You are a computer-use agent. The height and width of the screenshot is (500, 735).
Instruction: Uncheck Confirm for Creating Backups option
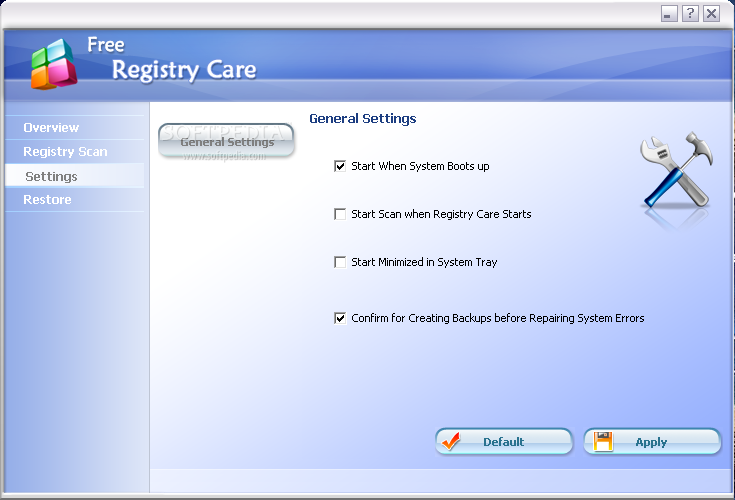coord(340,318)
